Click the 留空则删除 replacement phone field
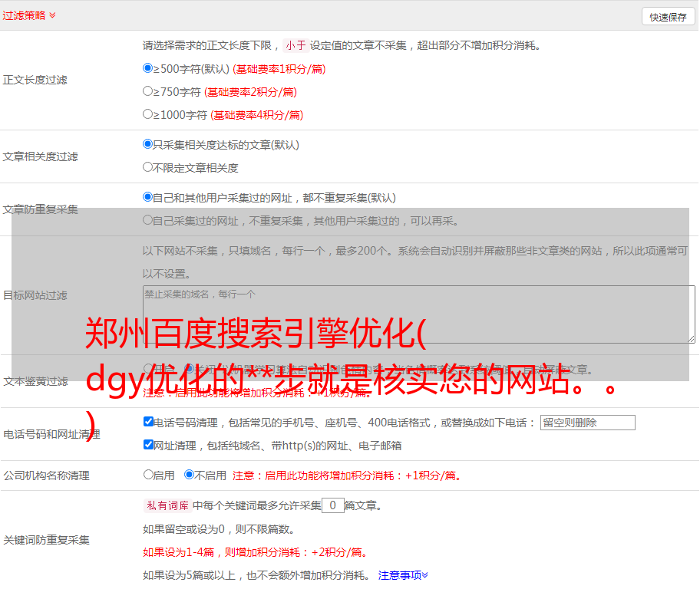 pyautogui.click(x=587, y=423)
